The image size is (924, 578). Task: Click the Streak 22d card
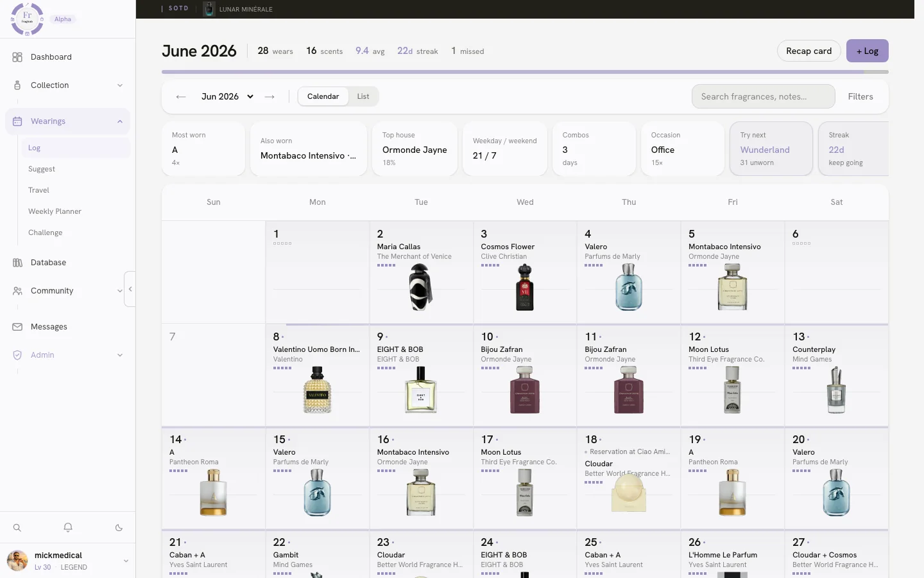853,149
